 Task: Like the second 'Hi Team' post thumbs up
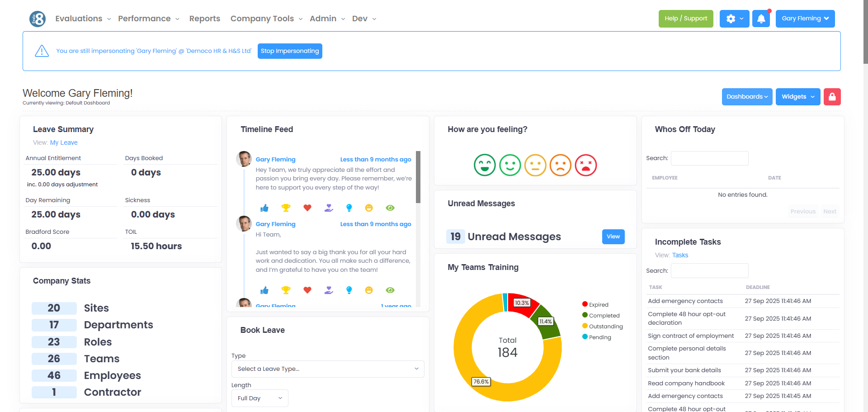[264, 290]
